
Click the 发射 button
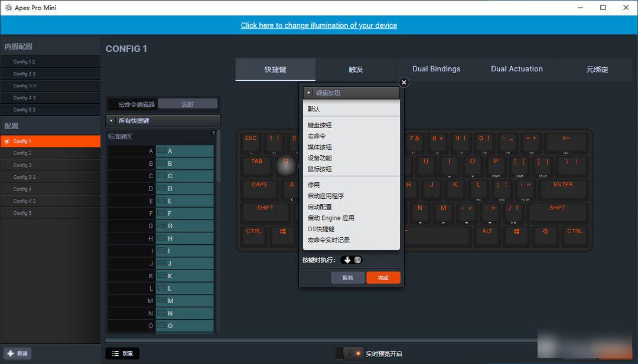tap(188, 104)
